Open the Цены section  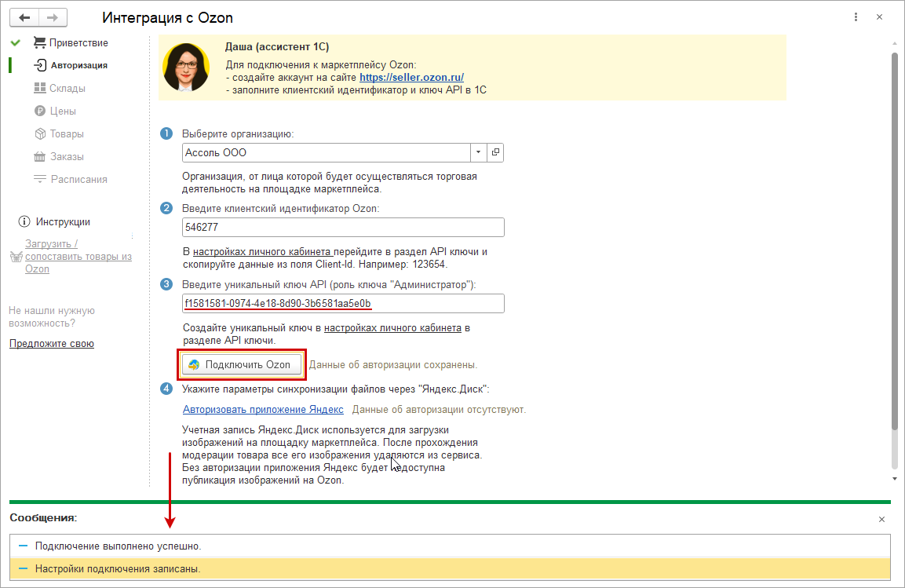[63, 111]
